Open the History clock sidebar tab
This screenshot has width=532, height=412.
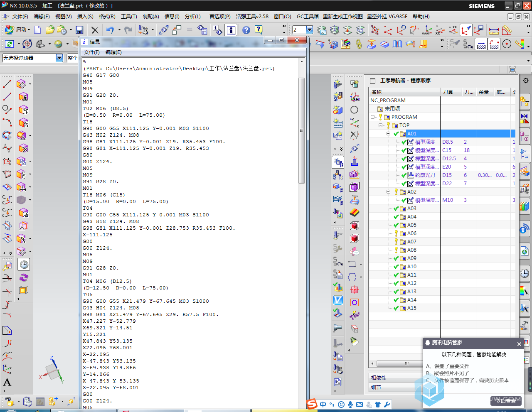click(x=525, y=273)
